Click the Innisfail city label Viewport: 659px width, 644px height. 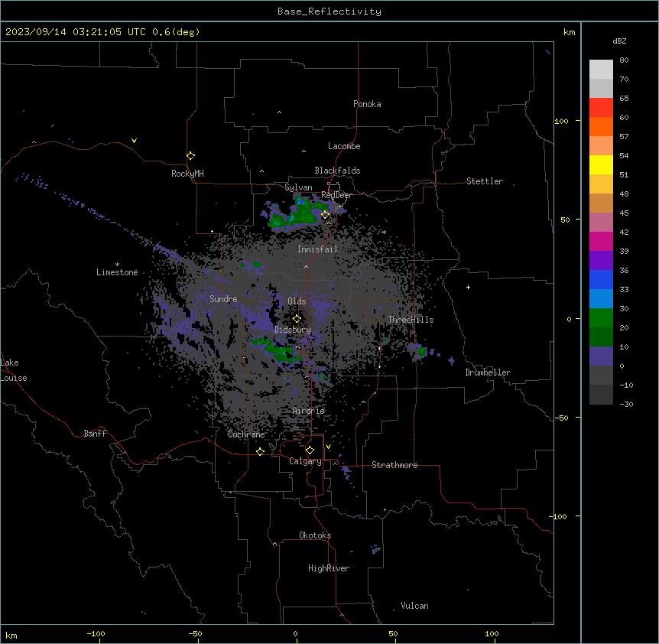click(x=317, y=249)
